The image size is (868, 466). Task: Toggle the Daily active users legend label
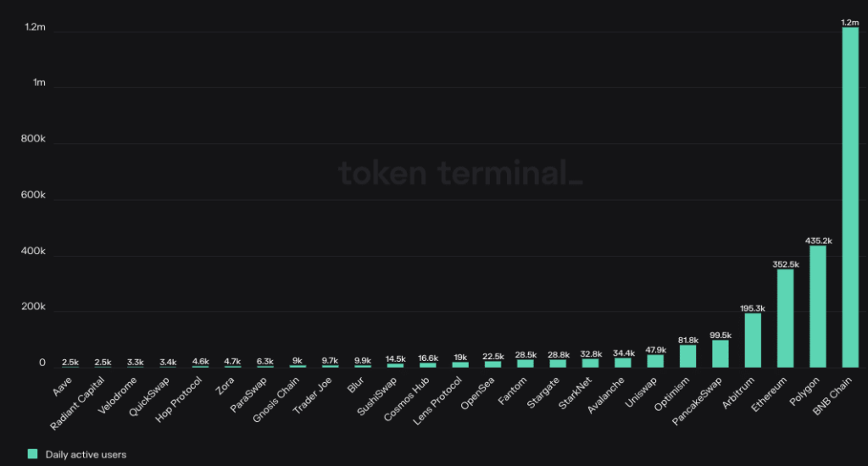86,455
